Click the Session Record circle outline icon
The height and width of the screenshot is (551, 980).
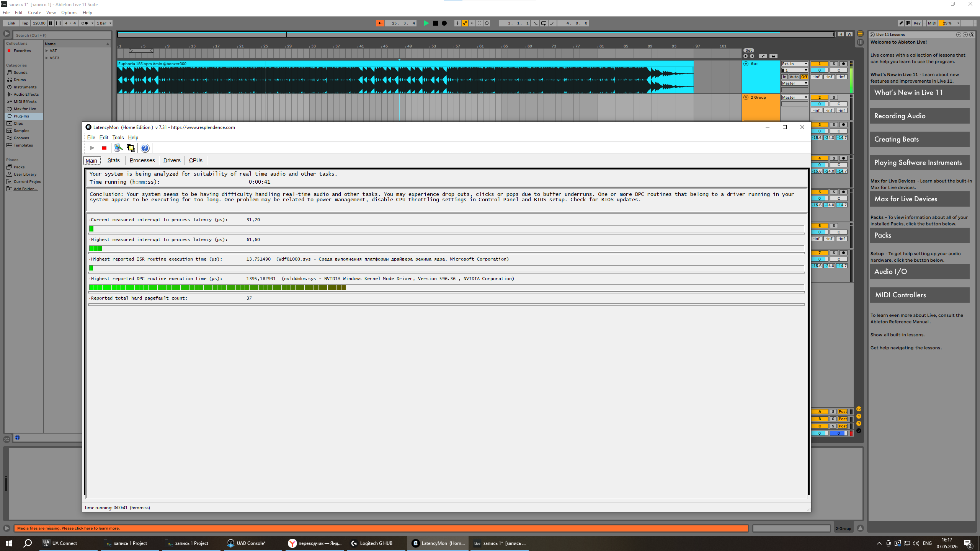[487, 23]
